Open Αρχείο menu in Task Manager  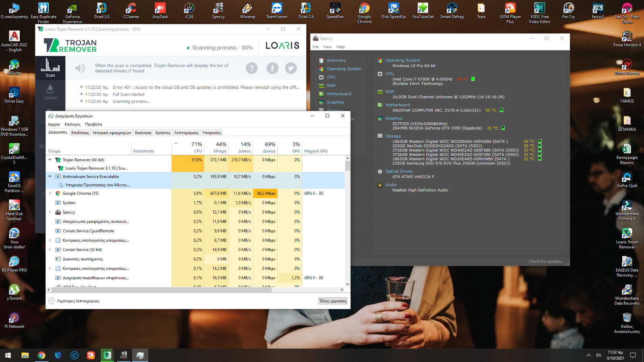tap(54, 125)
